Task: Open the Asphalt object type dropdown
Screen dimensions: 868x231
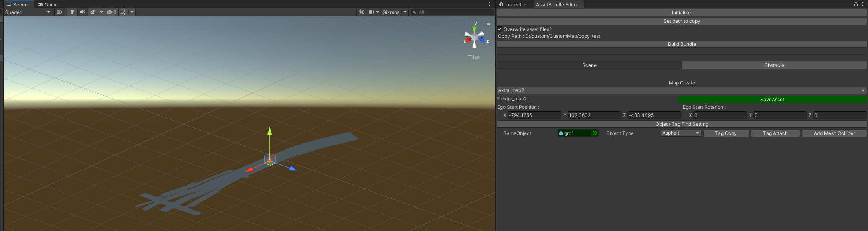Action: point(681,133)
